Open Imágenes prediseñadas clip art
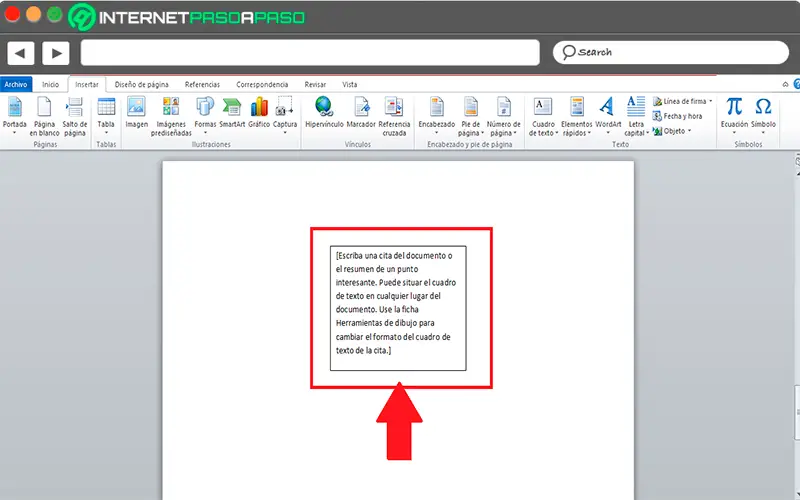The image size is (800, 500). pyautogui.click(x=171, y=116)
